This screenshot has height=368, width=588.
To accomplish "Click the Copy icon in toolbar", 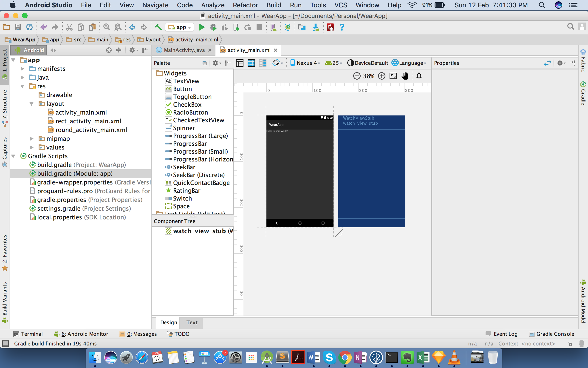I will (x=81, y=27).
